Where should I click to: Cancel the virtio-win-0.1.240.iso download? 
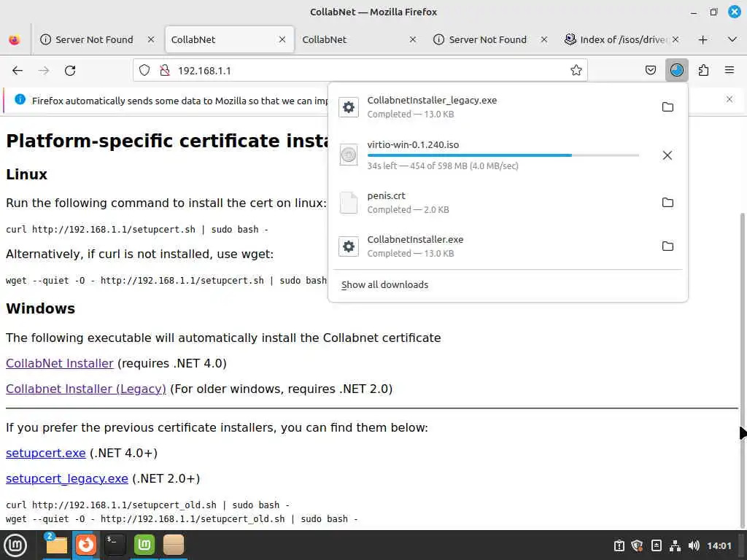[667, 155]
